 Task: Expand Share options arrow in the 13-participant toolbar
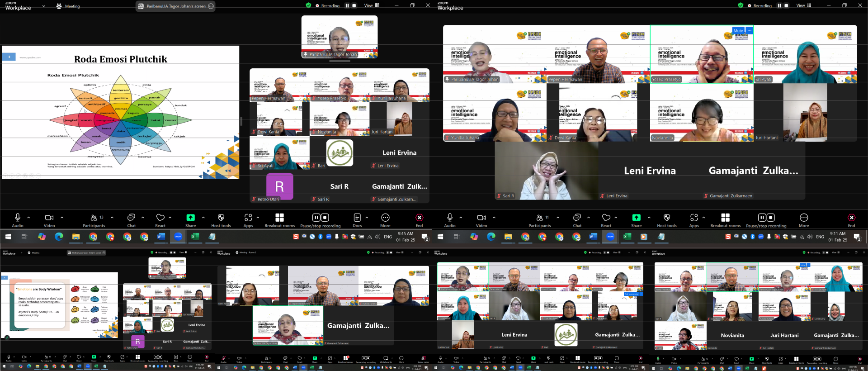(x=203, y=218)
